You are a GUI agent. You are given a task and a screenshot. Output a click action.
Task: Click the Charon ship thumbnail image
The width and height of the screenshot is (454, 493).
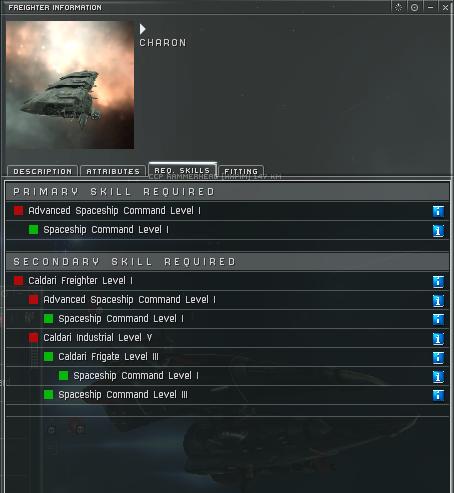[70, 85]
